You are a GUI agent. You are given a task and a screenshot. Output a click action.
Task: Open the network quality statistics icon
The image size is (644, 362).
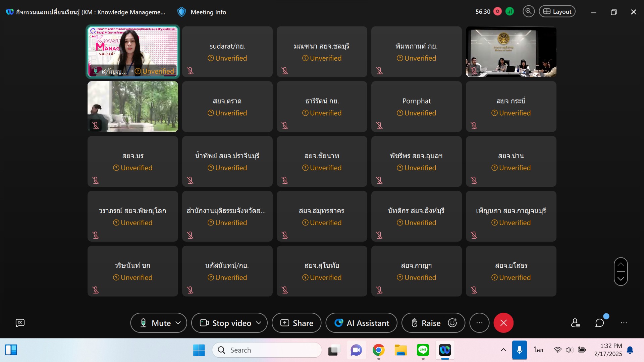pos(509,12)
